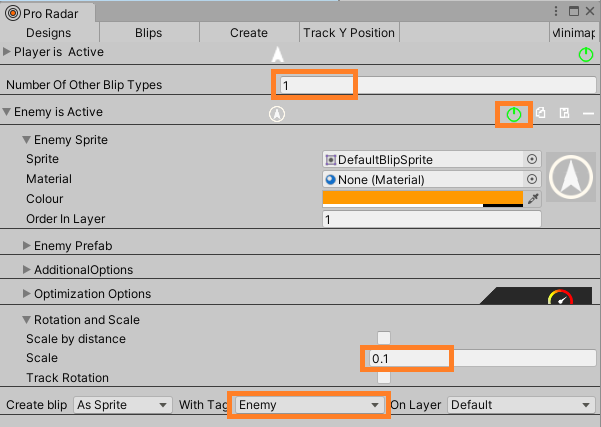Click the On Layer label
601x427 pixels.
pos(416,405)
